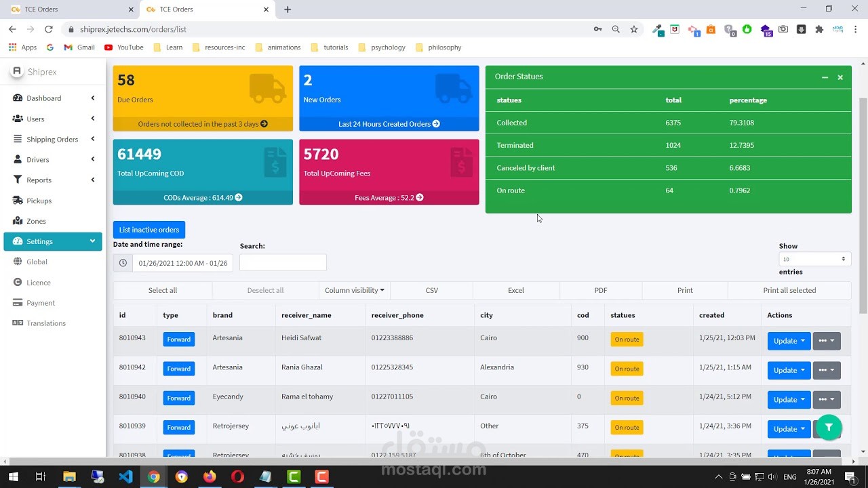
Task: Click Deselect all button
Action: [x=265, y=290]
